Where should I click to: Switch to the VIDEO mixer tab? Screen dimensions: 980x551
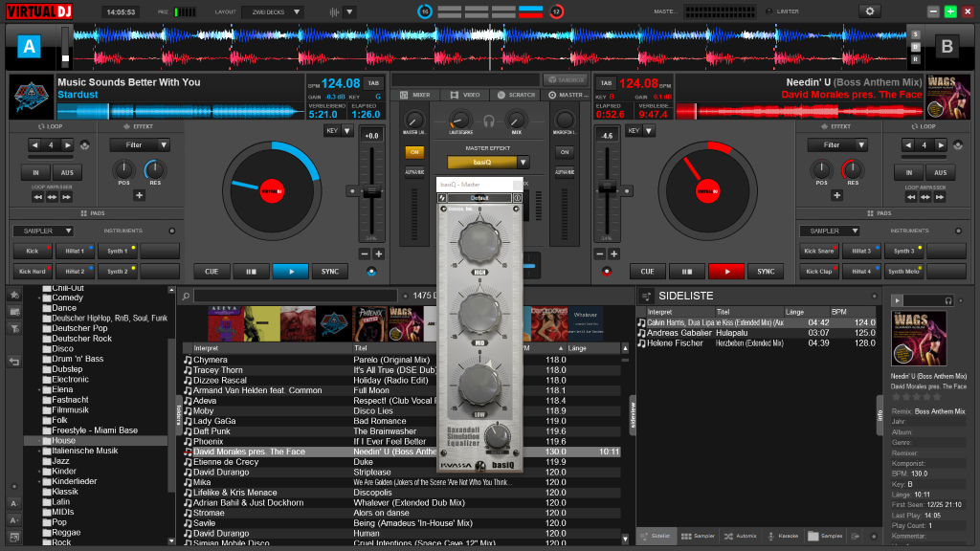(x=465, y=95)
